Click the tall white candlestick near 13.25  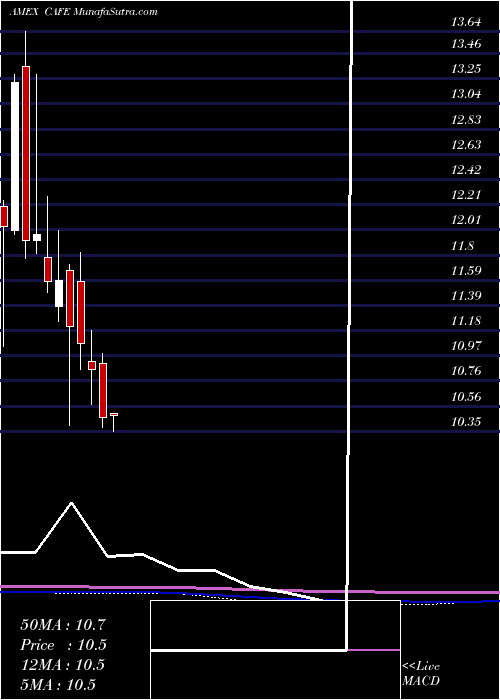15,156
